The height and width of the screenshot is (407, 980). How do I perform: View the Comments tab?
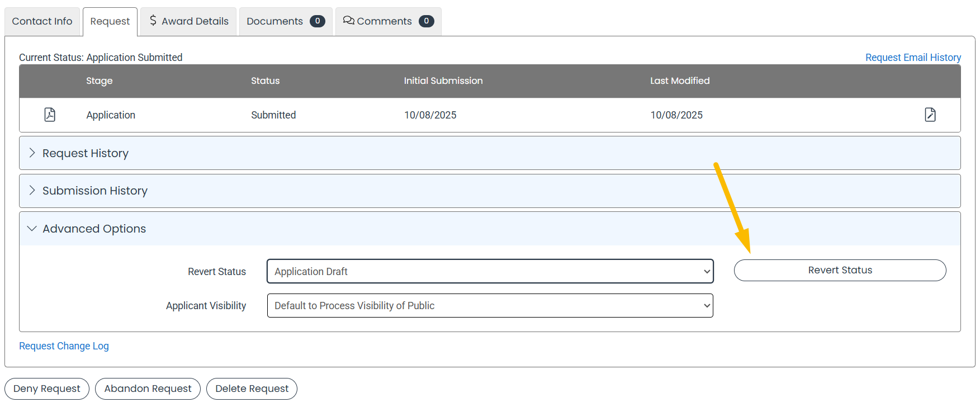389,21
